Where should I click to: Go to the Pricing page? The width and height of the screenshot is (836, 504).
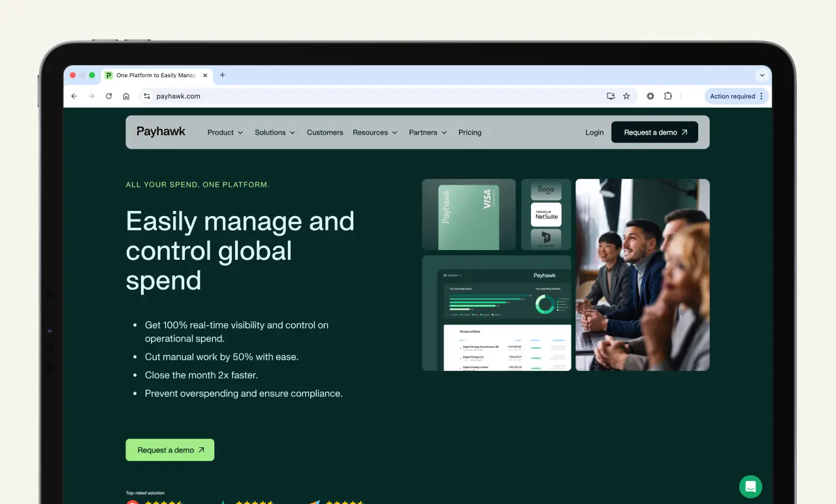point(470,133)
